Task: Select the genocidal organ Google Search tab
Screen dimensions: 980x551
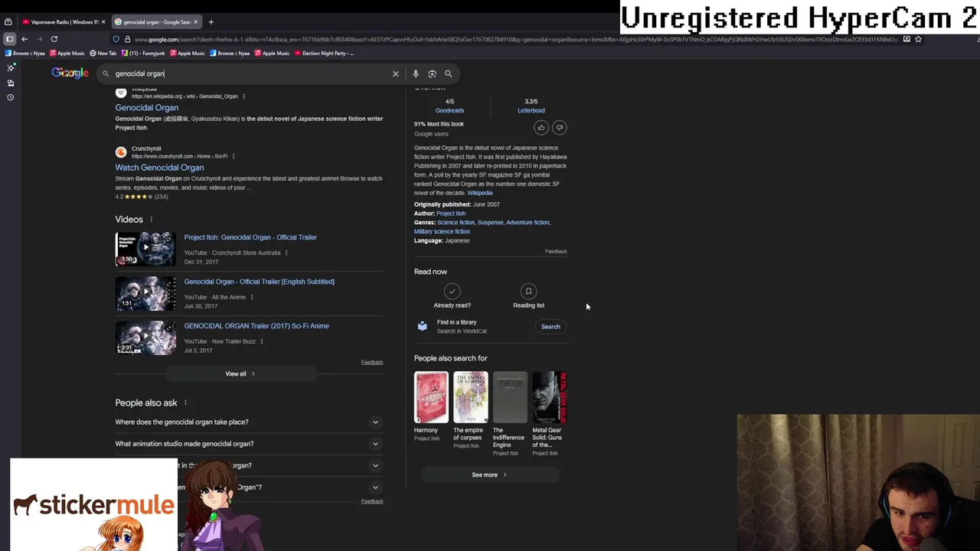Action: (x=155, y=21)
